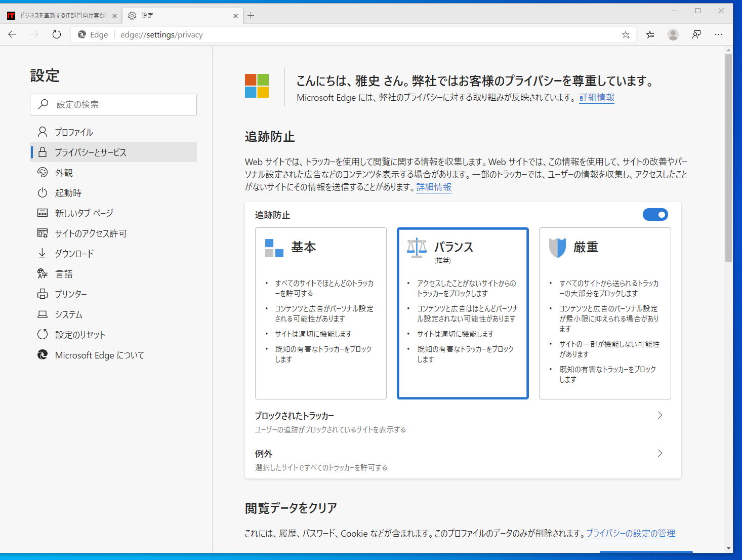Open サイトのアクセス許可 settings
742x560 pixels.
113,233
